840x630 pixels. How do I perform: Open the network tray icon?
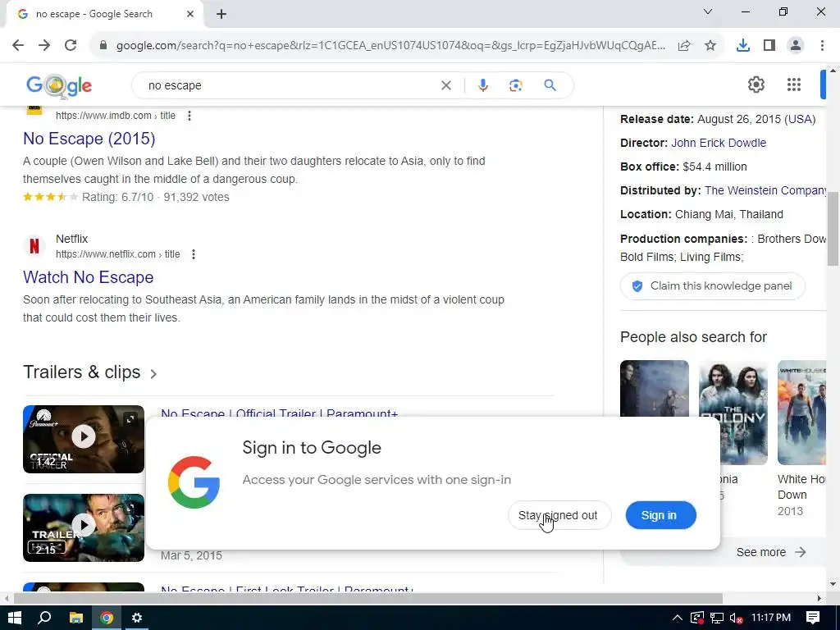click(x=717, y=618)
